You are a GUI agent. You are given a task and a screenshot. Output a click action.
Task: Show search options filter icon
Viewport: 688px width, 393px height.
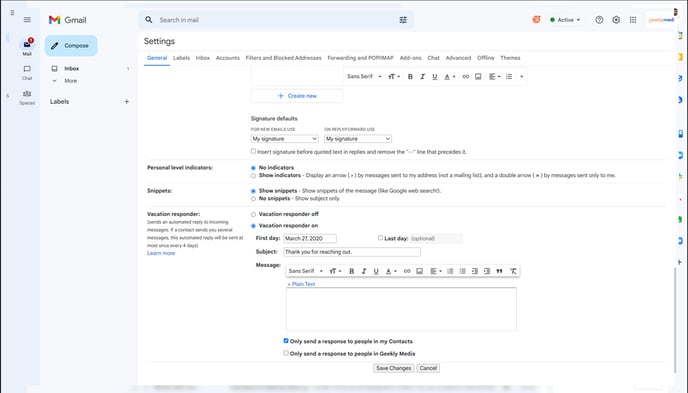point(403,20)
